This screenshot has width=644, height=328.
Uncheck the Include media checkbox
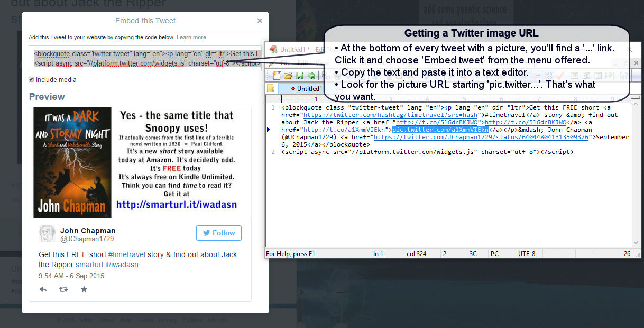pyautogui.click(x=31, y=80)
